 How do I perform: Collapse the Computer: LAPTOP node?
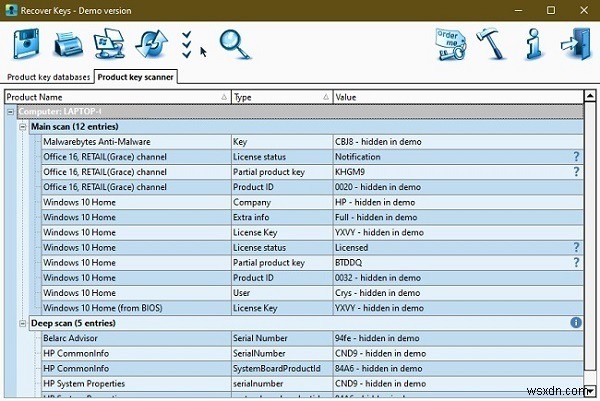(11, 112)
